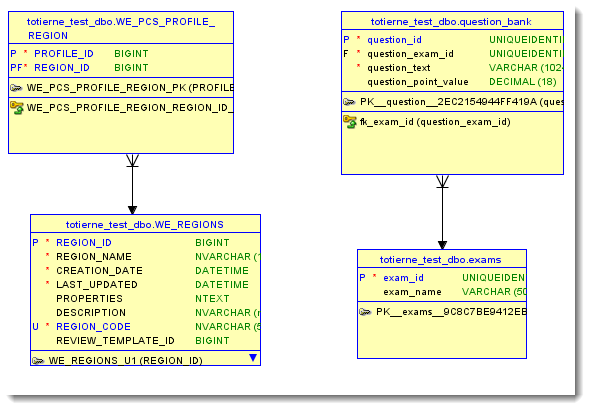Click the WE_PCS_PROFILE_REGION_REGION_ID foreign key icon
The width and height of the screenshot is (590, 410).
click(x=17, y=108)
